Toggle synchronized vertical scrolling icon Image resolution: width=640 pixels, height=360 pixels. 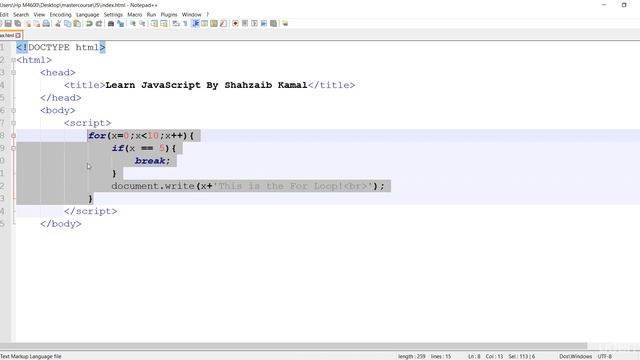tap(154, 24)
